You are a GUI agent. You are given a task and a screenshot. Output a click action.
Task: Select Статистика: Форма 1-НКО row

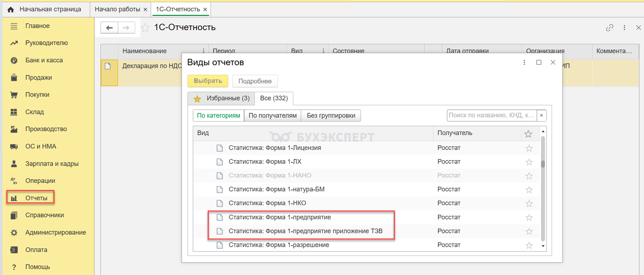[366, 204]
